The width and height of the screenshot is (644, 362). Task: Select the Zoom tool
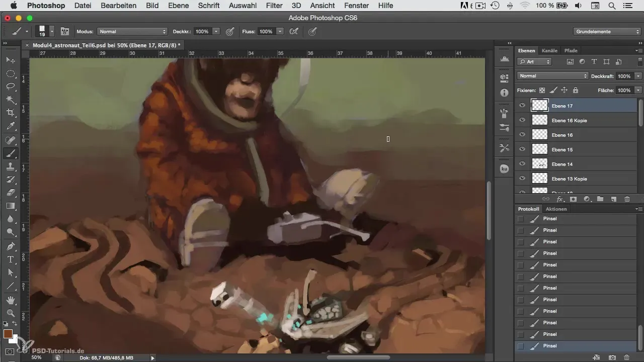(x=11, y=313)
